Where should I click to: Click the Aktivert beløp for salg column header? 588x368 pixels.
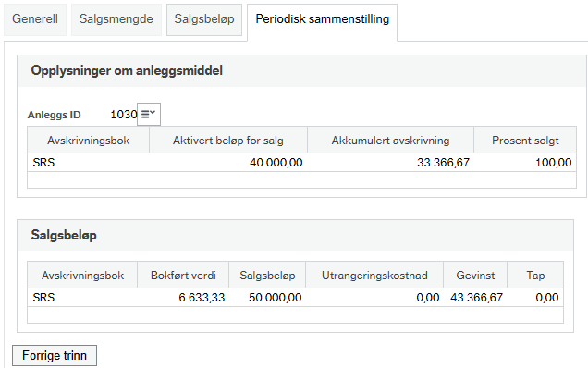[228, 140]
